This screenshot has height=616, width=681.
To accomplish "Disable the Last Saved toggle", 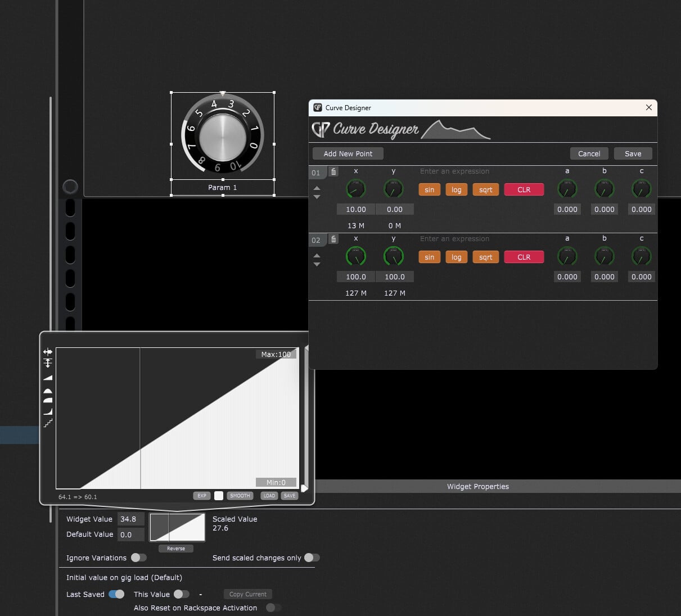I will click(116, 594).
